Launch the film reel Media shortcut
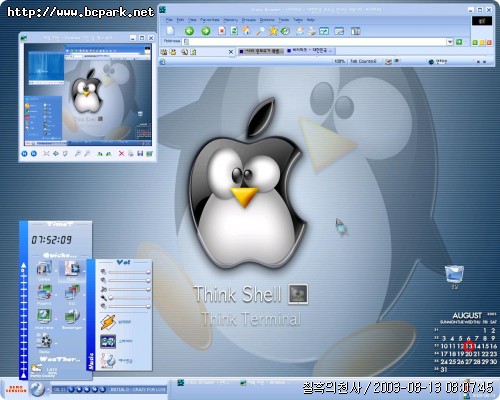 [44, 342]
